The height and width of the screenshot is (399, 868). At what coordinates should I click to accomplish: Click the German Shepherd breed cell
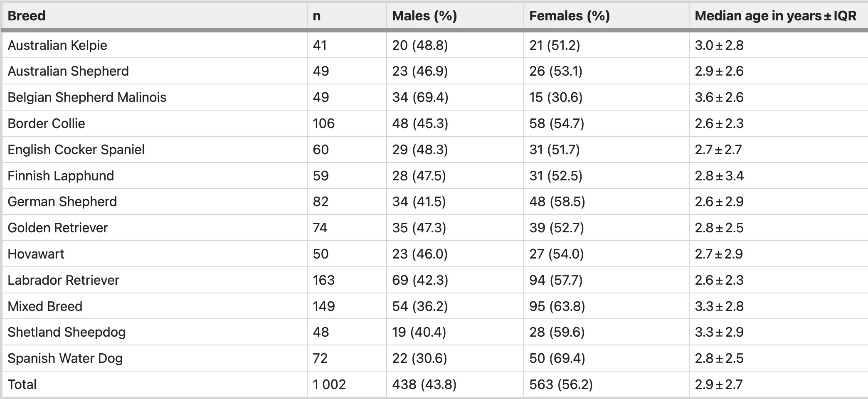coord(62,202)
